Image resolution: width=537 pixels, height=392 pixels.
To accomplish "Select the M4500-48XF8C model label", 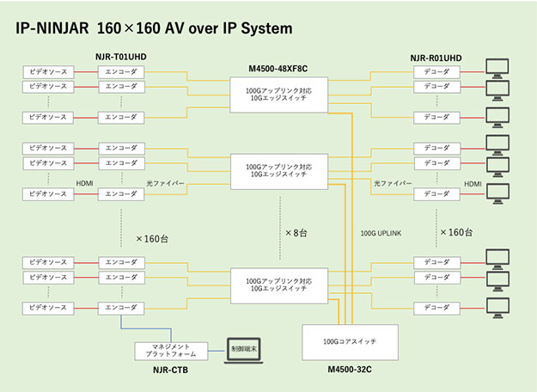I will click(x=278, y=67).
